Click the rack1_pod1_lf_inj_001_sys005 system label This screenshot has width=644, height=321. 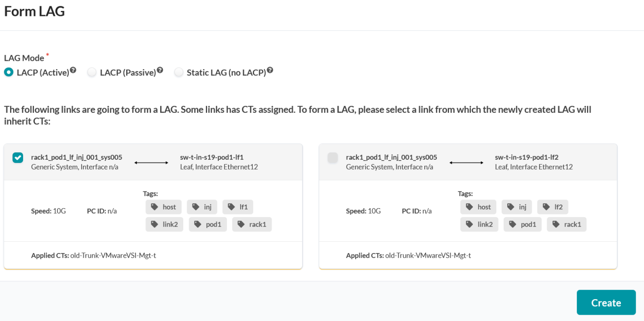77,158
